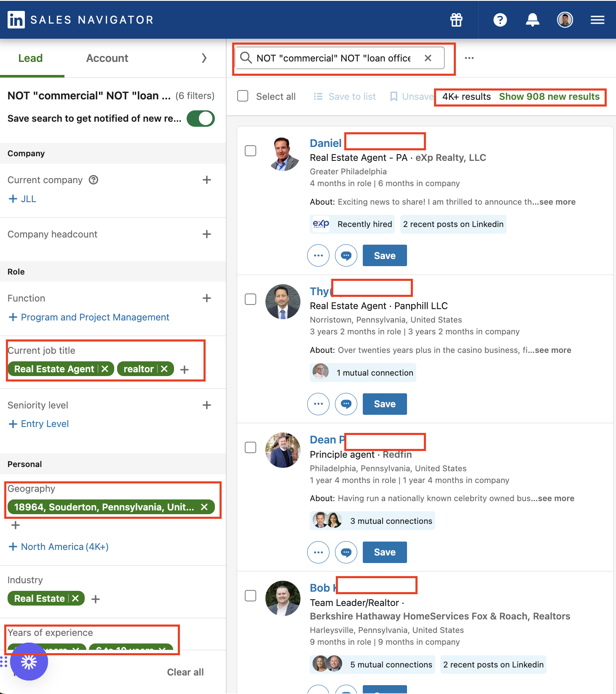Open the hamburger main menu
Image resolution: width=616 pixels, height=694 pixels.
[597, 20]
